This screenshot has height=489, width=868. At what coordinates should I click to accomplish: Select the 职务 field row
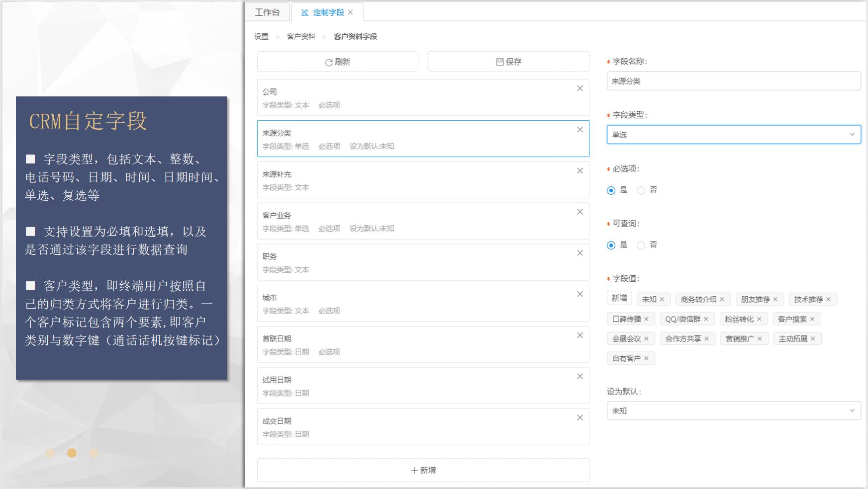[423, 262]
